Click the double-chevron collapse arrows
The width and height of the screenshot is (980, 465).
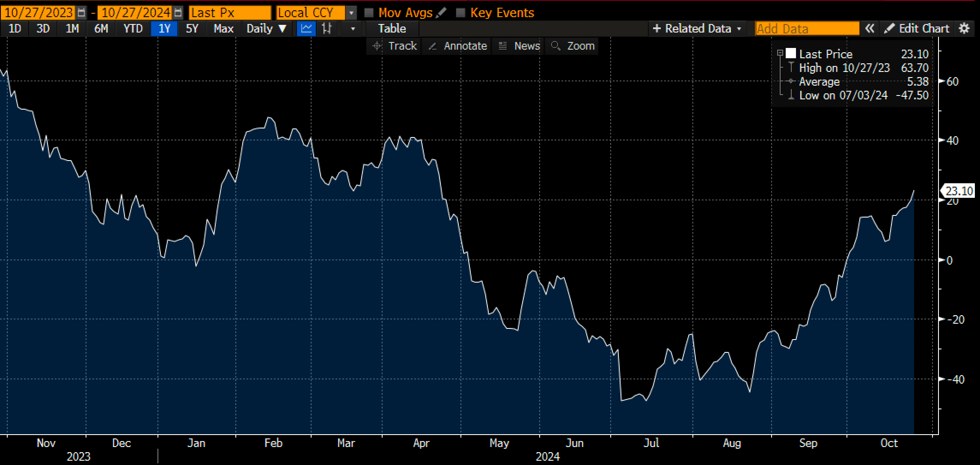(869, 29)
